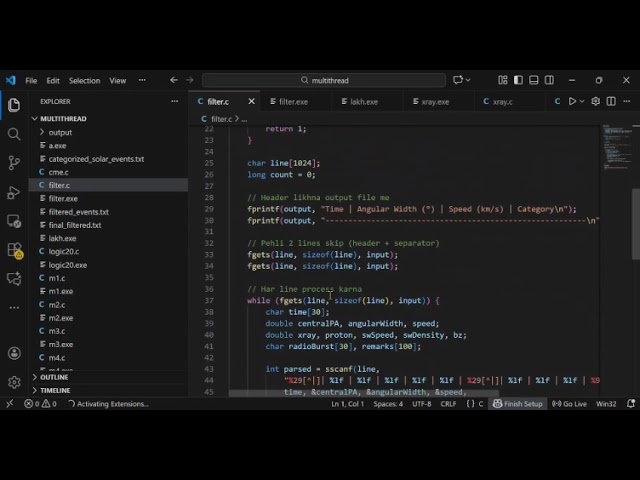Click the gear icon in editor toolbar
The height and width of the screenshot is (480, 640).
(x=596, y=101)
